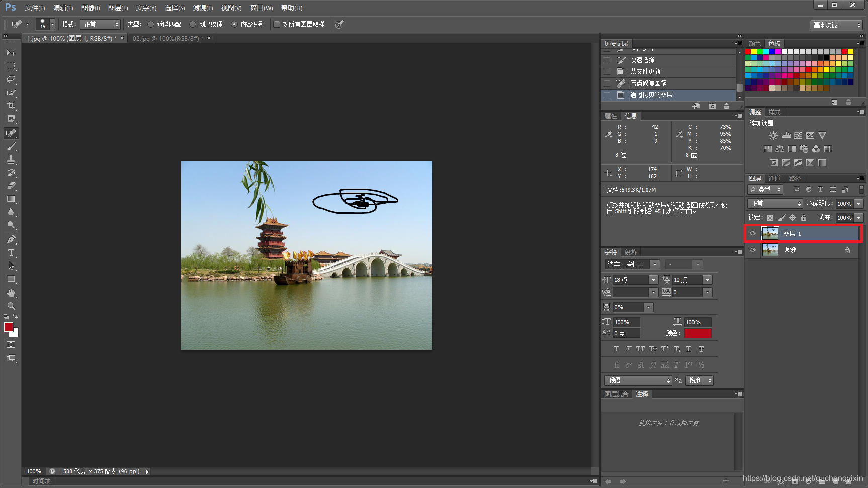Image resolution: width=868 pixels, height=488 pixels.
Task: Open the brush preset picker dropdown
Action: point(52,24)
